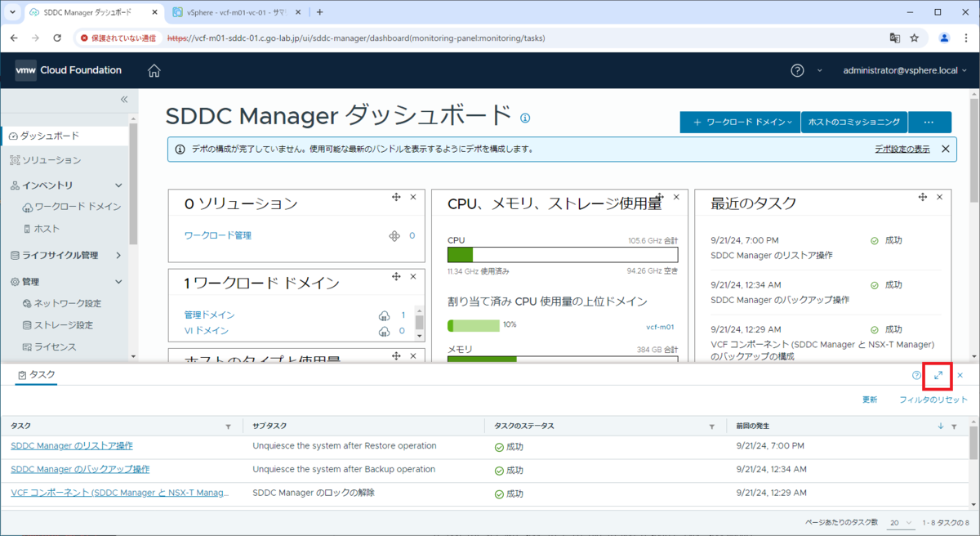
Task: Select ダッシュボード in the sidebar
Action: [65, 135]
